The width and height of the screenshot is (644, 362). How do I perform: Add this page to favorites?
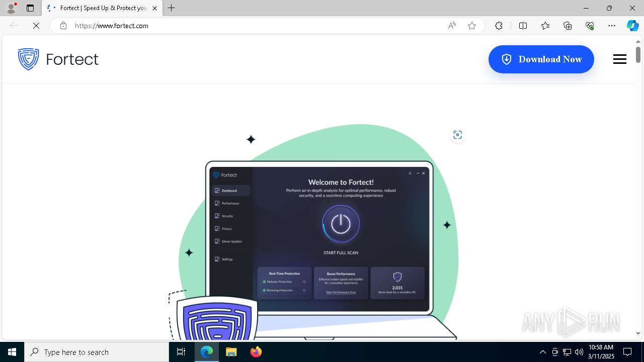472,26
